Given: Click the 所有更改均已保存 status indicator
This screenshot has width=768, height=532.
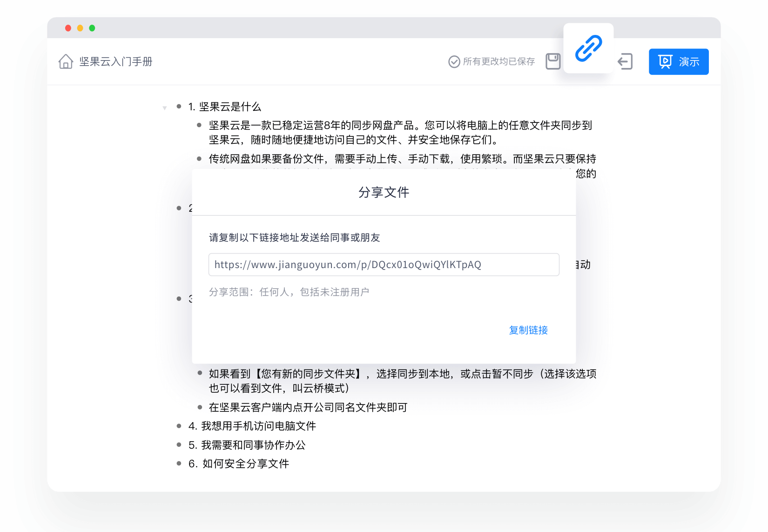Looking at the screenshot, I should coord(492,61).
